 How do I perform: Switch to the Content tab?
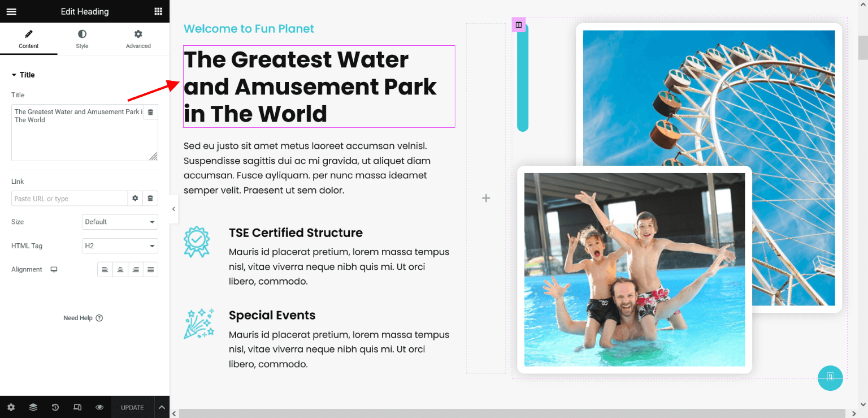click(x=29, y=39)
